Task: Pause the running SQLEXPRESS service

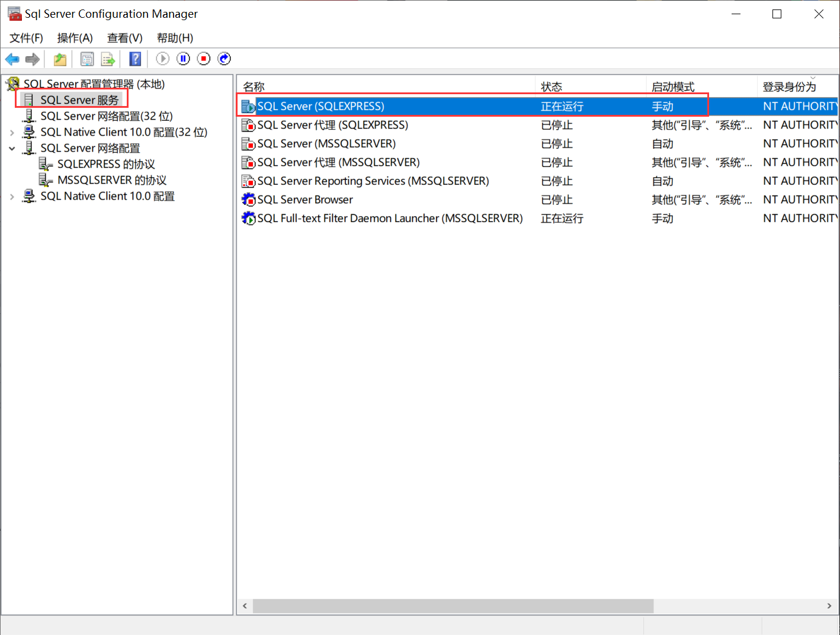Action: coord(183,58)
